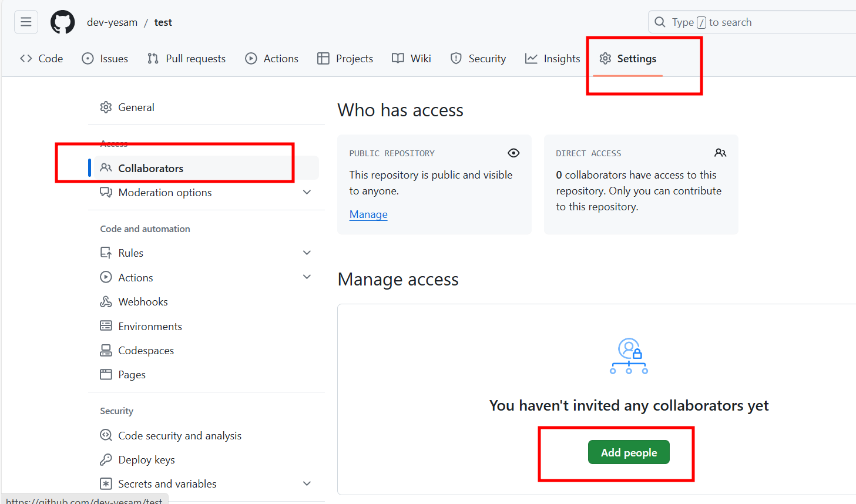
Task: Click the collaborators lock illustration
Action: [x=629, y=356]
